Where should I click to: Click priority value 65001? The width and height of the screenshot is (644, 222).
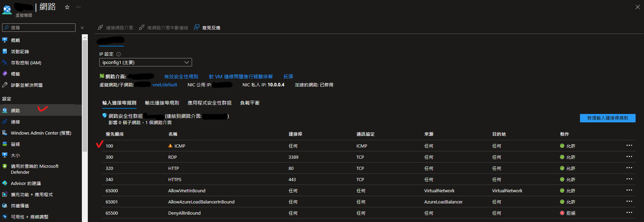pyautogui.click(x=112, y=202)
